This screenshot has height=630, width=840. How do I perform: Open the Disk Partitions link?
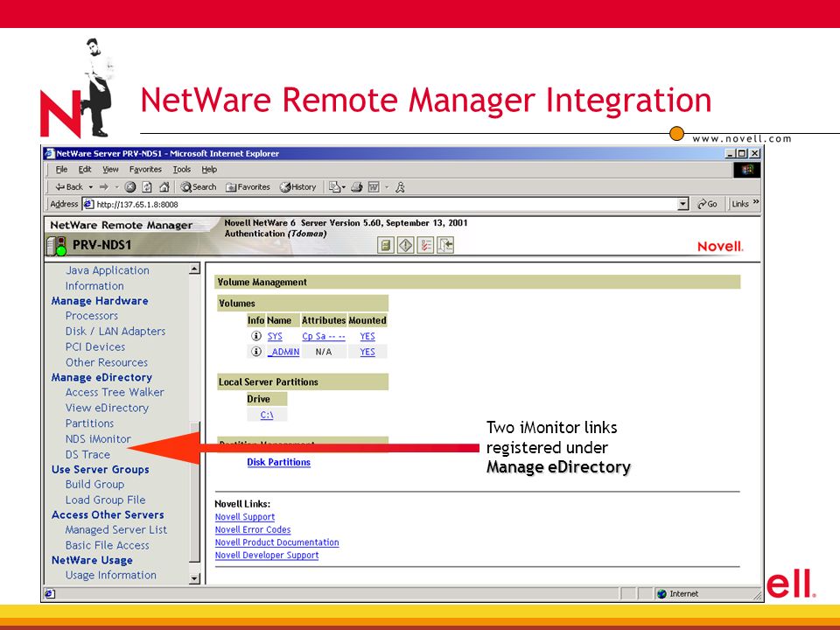(x=278, y=462)
